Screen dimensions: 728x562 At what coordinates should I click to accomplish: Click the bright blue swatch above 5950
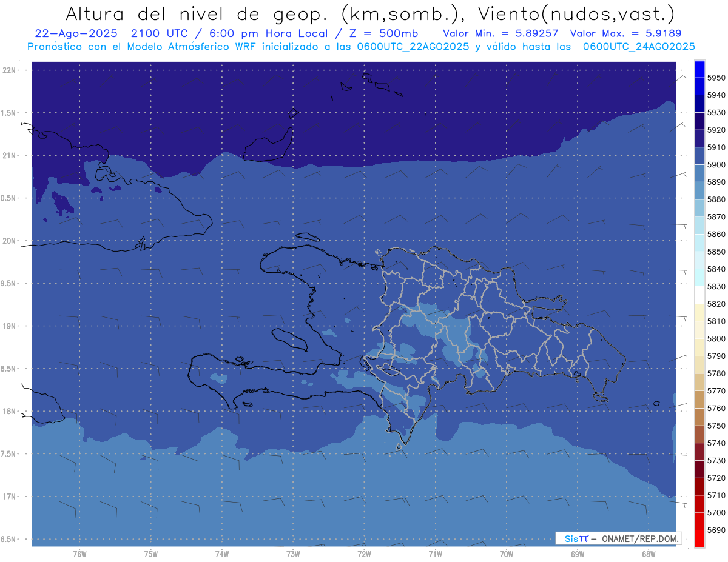click(x=699, y=69)
